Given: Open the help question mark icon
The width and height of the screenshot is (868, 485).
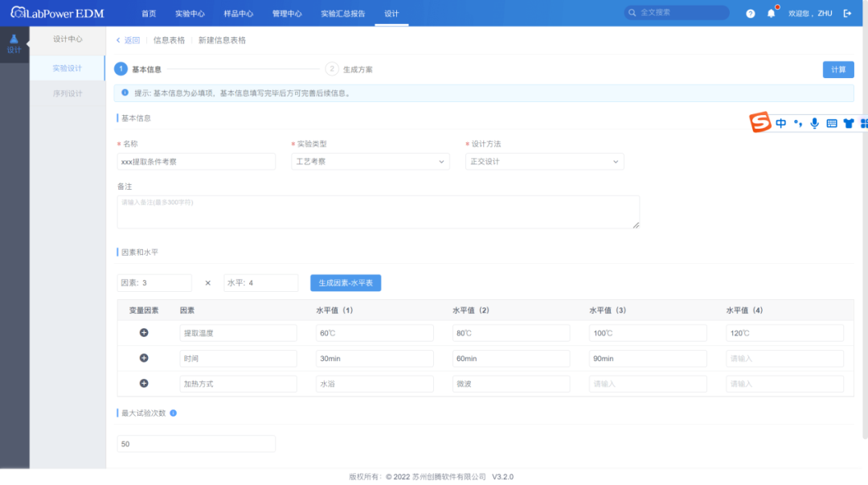Looking at the screenshot, I should [750, 14].
